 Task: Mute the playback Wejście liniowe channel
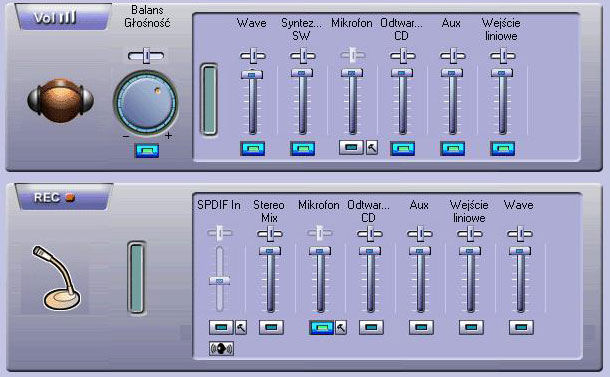(502, 148)
